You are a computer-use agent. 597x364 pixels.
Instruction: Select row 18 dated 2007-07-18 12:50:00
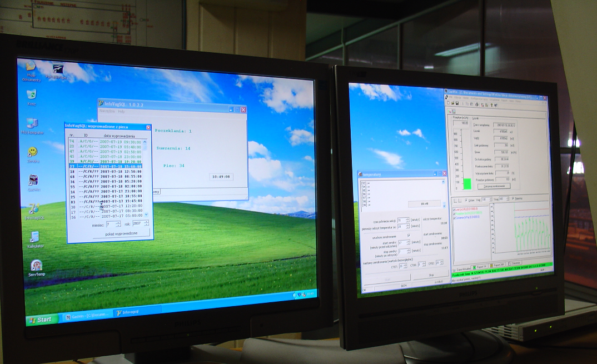pos(105,171)
